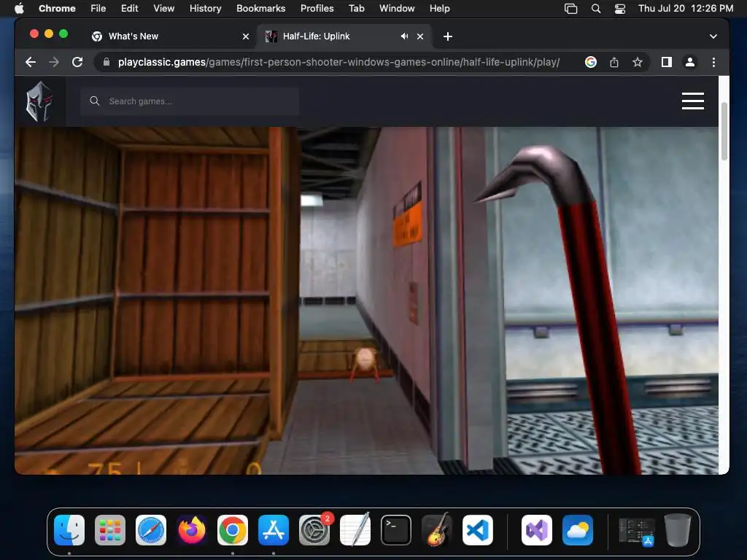Open a new tab with the plus button

coord(447,36)
